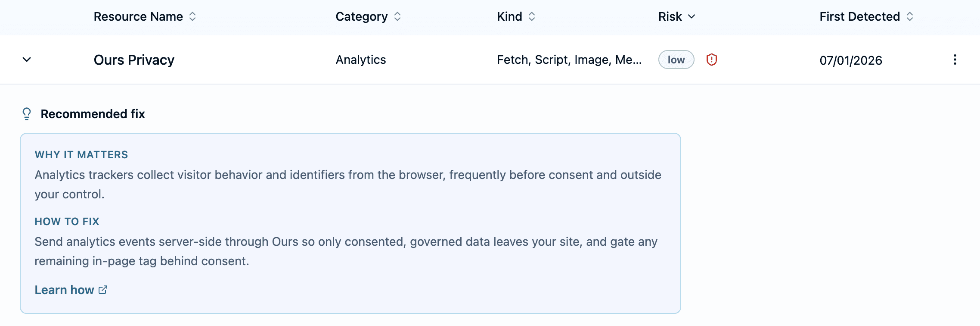This screenshot has height=326, width=980.
Task: Select the Ours Privacy resource name
Action: (134, 60)
